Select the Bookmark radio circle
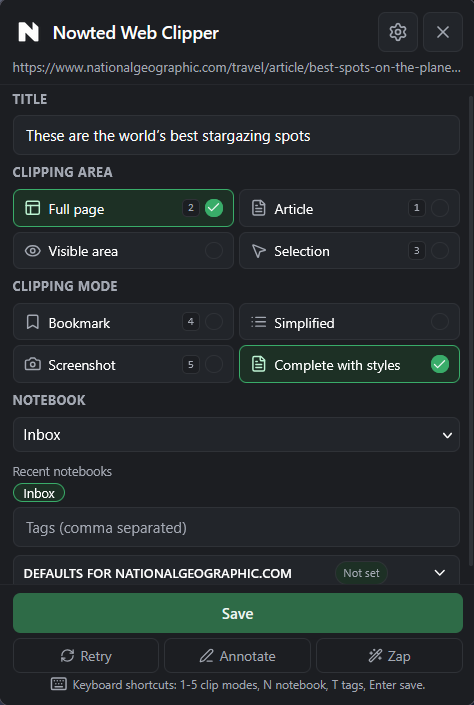This screenshot has width=474, height=705. [214, 322]
